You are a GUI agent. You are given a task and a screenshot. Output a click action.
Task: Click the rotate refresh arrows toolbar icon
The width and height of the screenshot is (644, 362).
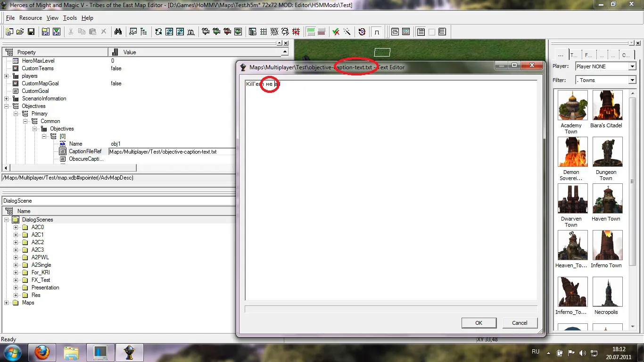point(158,32)
